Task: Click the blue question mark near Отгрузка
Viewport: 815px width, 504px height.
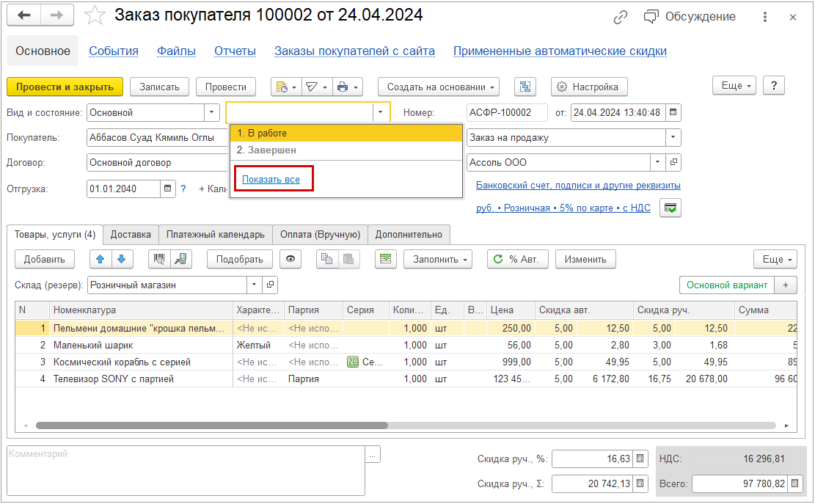Action: click(x=183, y=189)
